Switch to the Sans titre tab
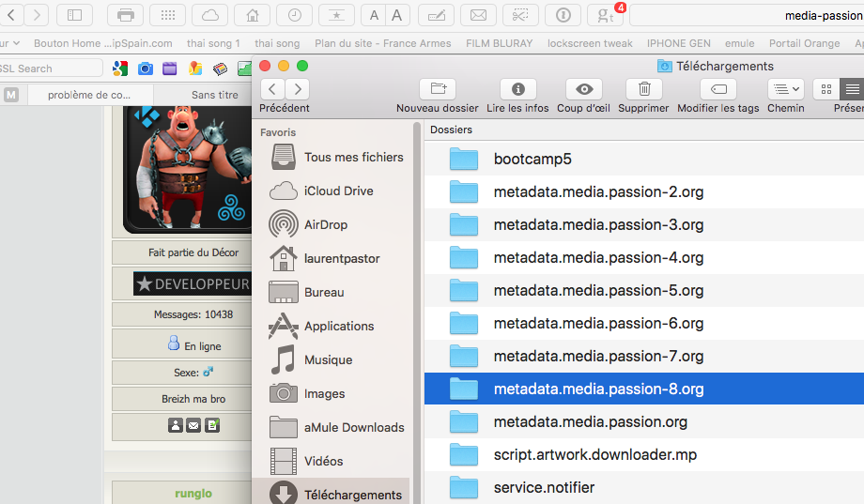864x504 pixels. tap(215, 95)
